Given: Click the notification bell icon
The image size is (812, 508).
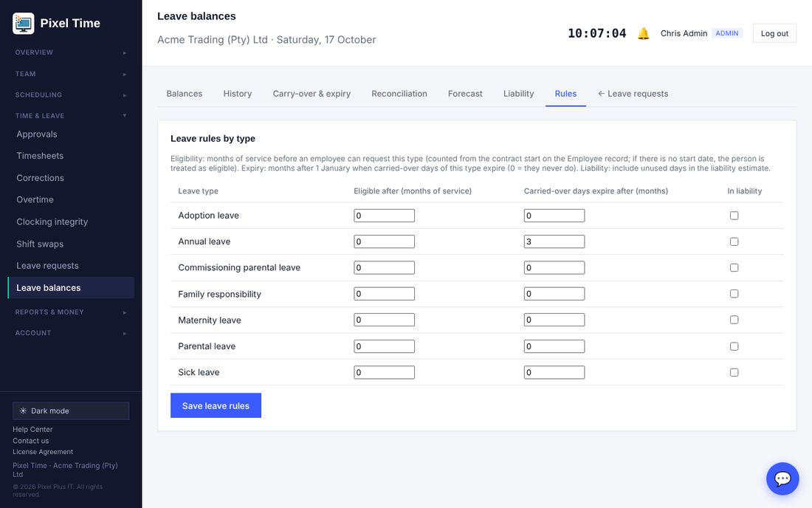Looking at the screenshot, I should 643,34.
